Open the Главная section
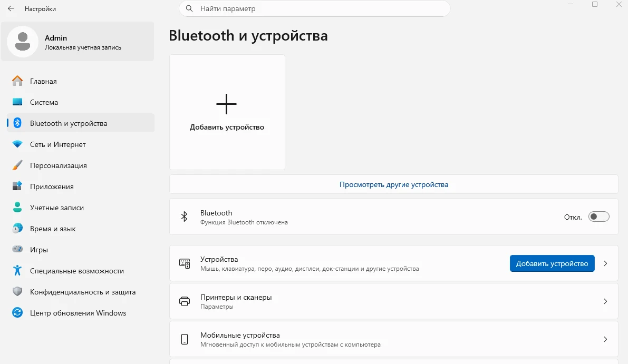The width and height of the screenshot is (628, 364). [x=81, y=81]
